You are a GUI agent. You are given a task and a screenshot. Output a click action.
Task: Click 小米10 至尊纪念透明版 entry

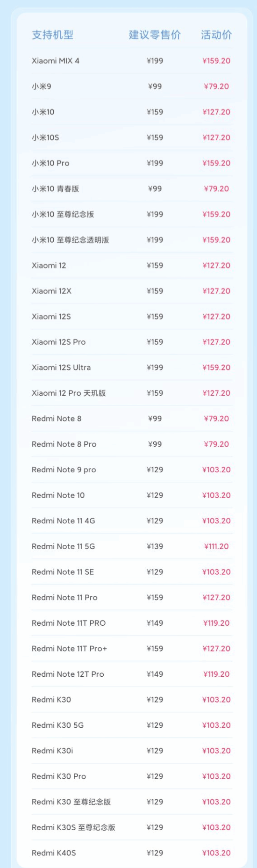[x=70, y=240]
